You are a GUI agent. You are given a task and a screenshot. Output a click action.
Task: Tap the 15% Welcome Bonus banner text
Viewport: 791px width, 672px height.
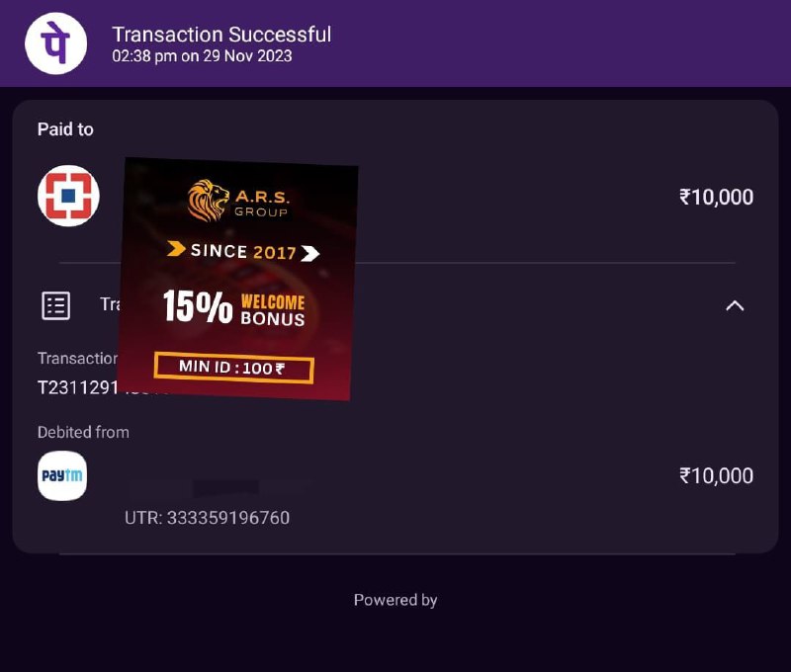pyautogui.click(x=234, y=306)
